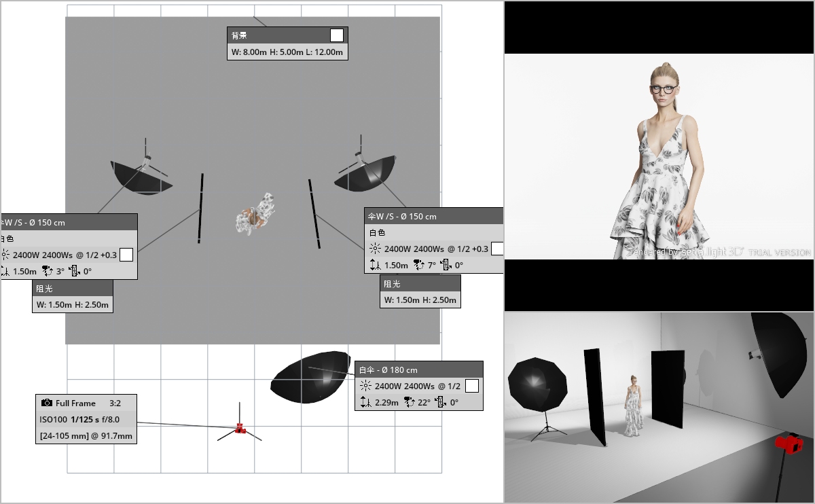Click W: 1.50m H: 2.50m in the right flag label

click(x=420, y=300)
